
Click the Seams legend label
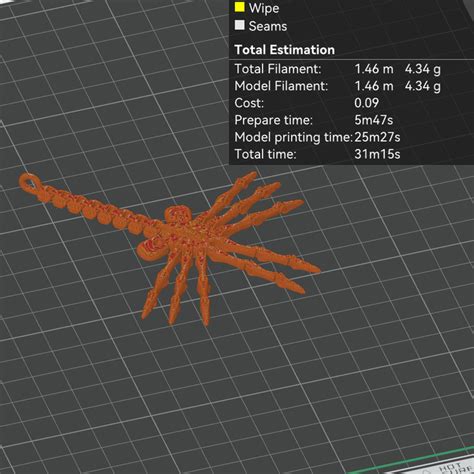coord(268,26)
